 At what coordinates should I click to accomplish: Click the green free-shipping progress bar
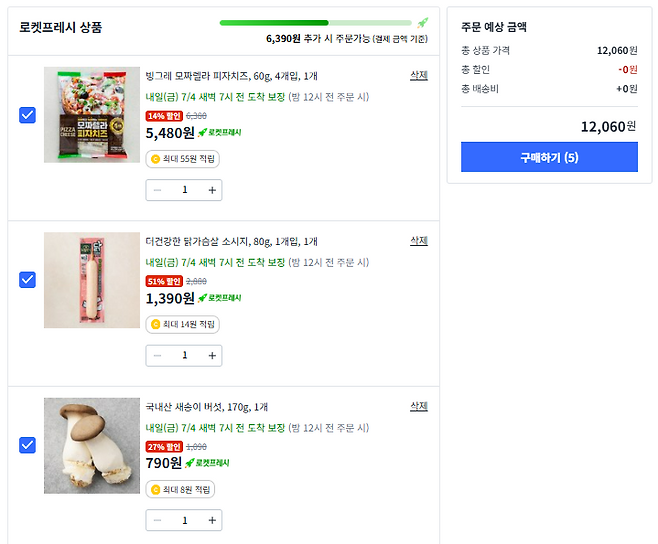pos(315,22)
